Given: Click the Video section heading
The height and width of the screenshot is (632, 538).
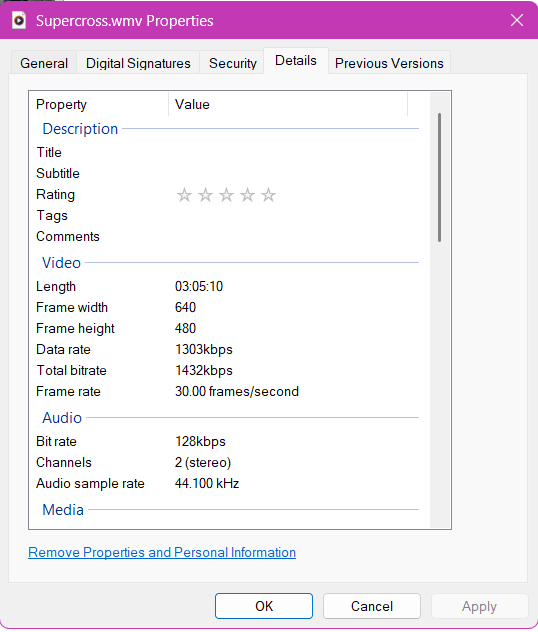Looking at the screenshot, I should (61, 263).
